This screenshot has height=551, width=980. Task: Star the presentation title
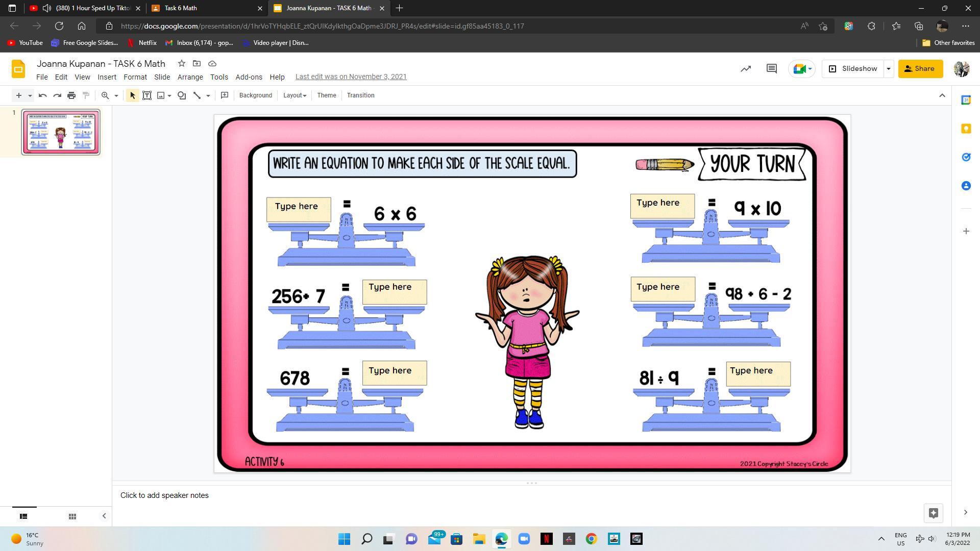point(181,63)
